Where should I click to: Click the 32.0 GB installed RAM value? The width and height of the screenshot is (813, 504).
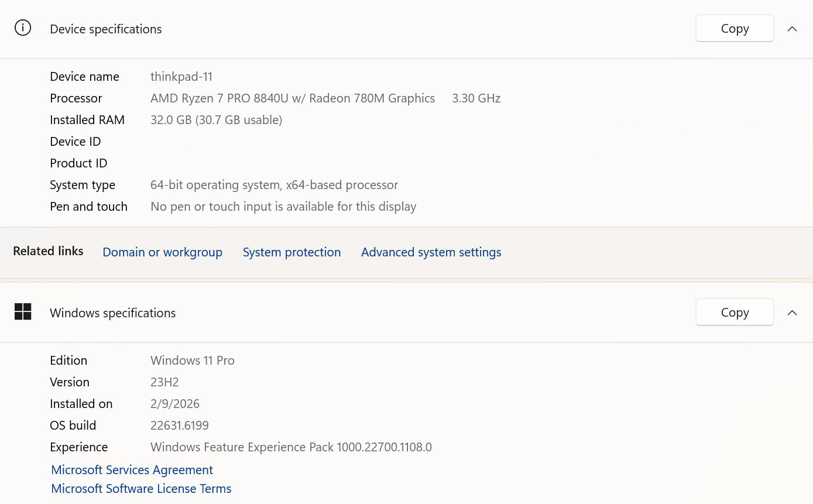click(216, 119)
